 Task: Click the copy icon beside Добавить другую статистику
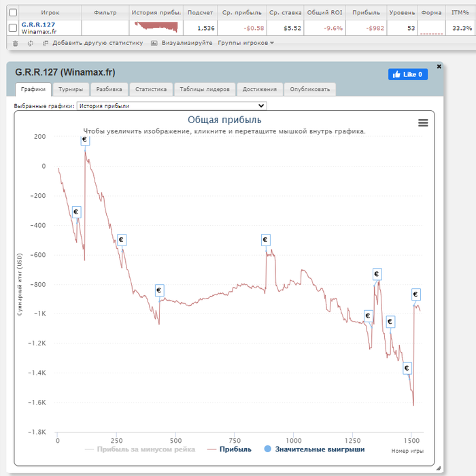(46, 43)
